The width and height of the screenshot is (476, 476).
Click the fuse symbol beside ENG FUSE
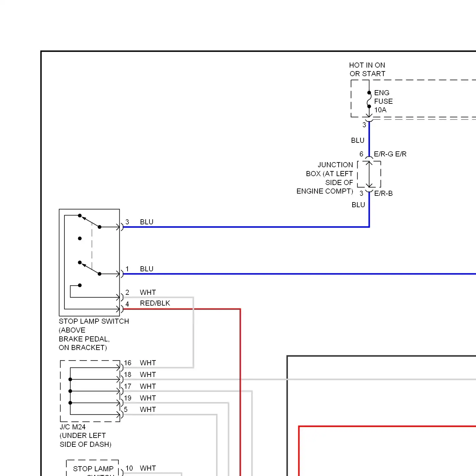coord(369,100)
